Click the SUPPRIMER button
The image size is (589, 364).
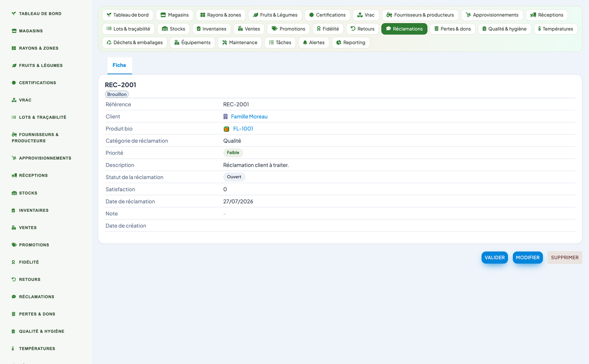(565, 258)
